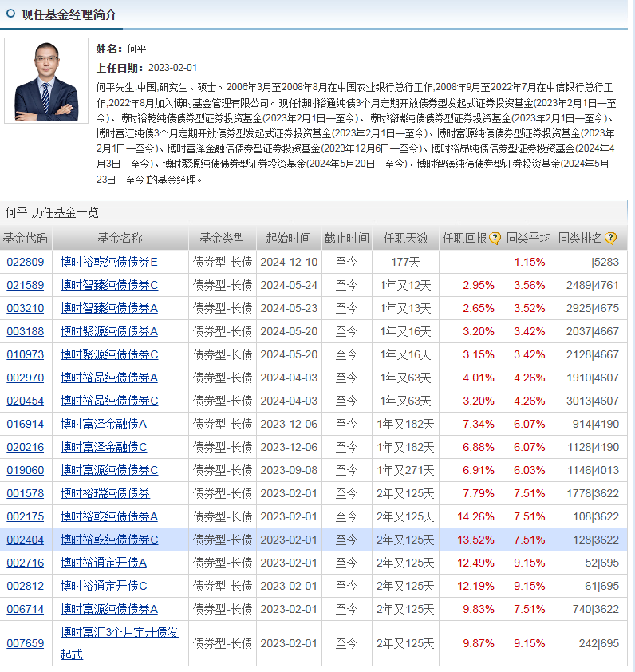Click the 14.26% return value

pos(475,516)
